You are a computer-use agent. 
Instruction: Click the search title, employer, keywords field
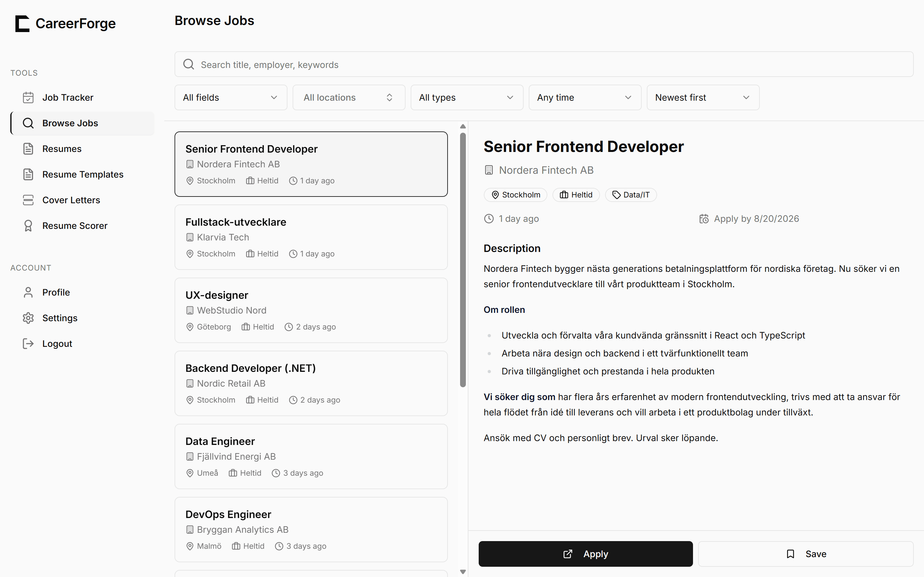click(544, 64)
